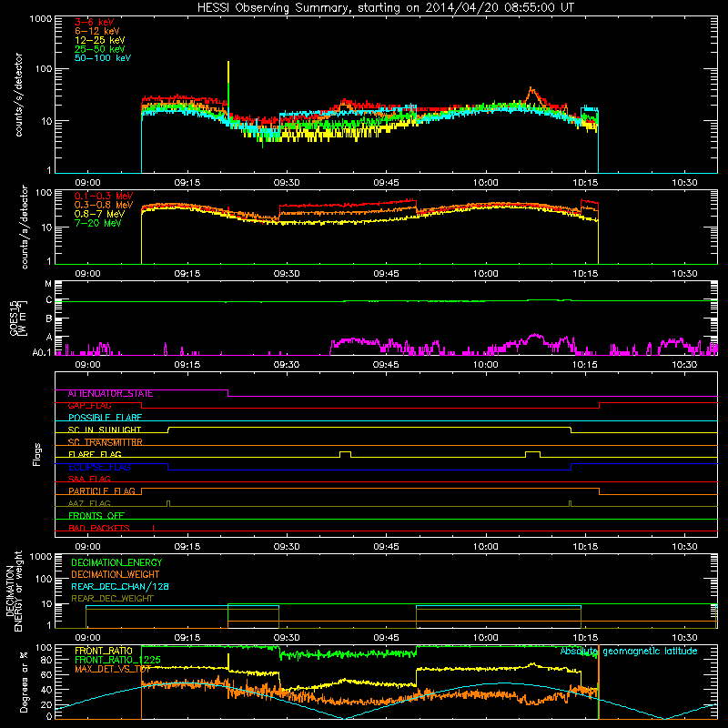The image size is (728, 728).
Task: Click the 09:45 tick under the decimation panel
Action: [x=386, y=638]
